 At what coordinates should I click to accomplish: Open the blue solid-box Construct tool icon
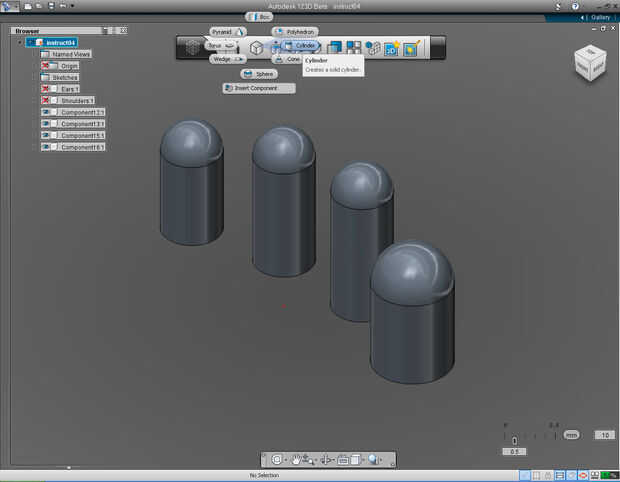pos(334,48)
